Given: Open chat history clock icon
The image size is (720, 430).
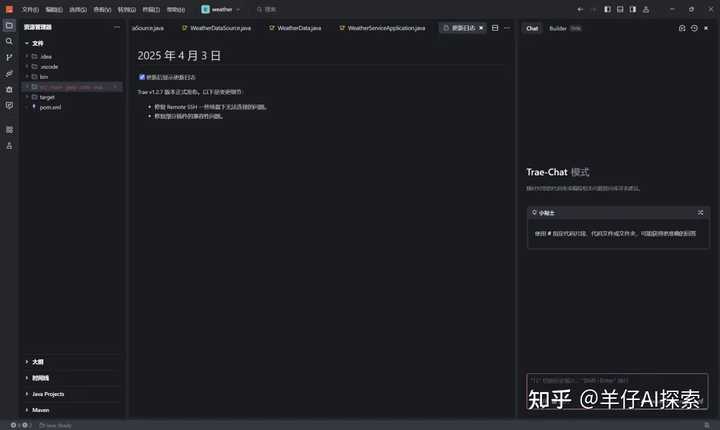Looking at the screenshot, I should (694, 28).
